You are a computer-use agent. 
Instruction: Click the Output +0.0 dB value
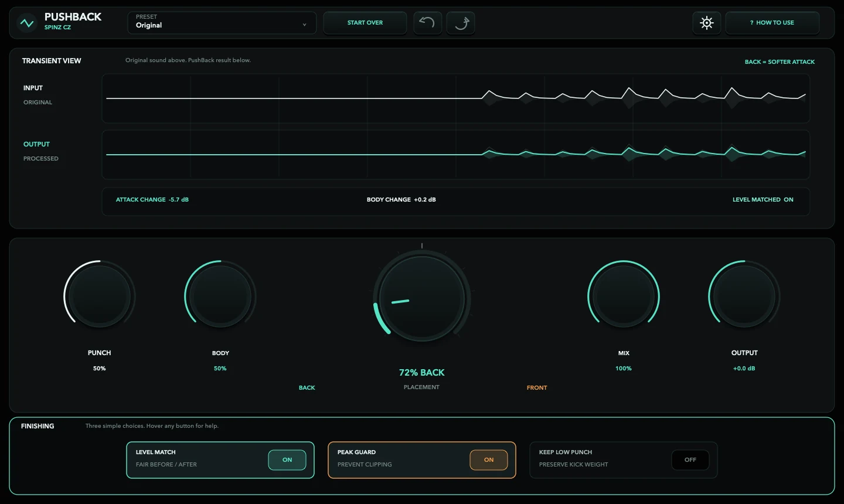[744, 369]
